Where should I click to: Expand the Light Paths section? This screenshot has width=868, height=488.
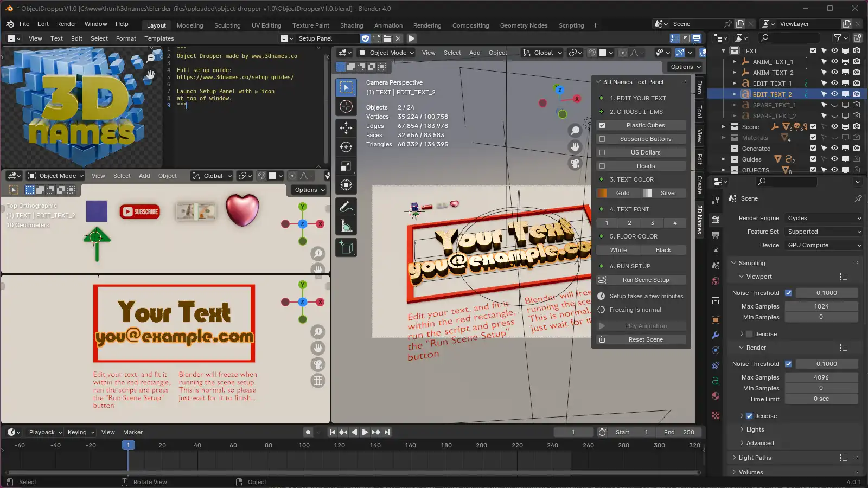[x=754, y=458]
